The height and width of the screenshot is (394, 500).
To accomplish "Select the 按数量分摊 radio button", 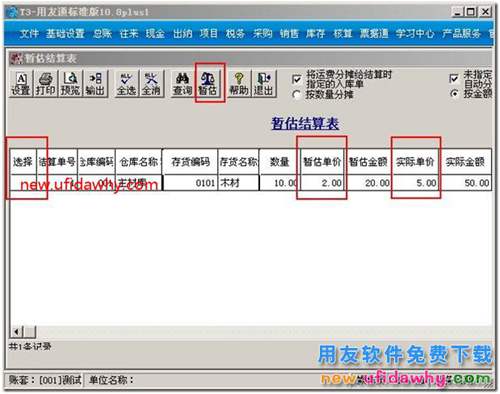I will (296, 95).
